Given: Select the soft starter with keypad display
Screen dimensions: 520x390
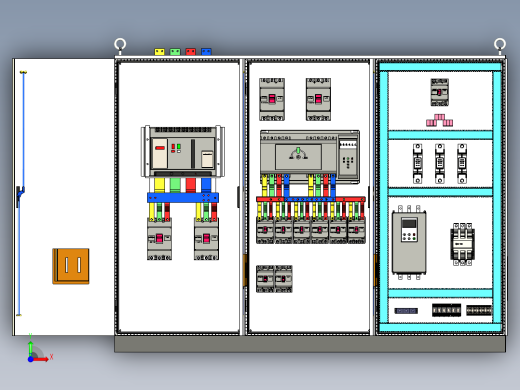Looking at the screenshot, I should tap(409, 242).
